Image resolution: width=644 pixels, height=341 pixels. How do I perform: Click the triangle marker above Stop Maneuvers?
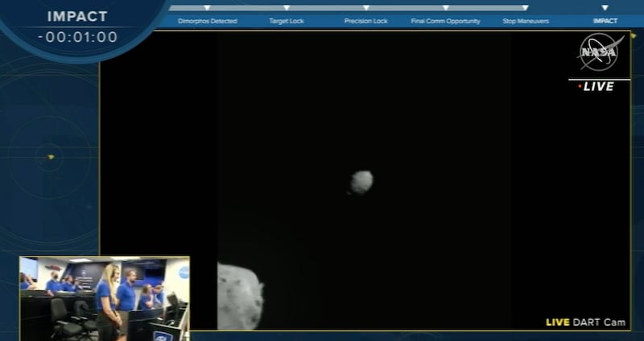525,8
